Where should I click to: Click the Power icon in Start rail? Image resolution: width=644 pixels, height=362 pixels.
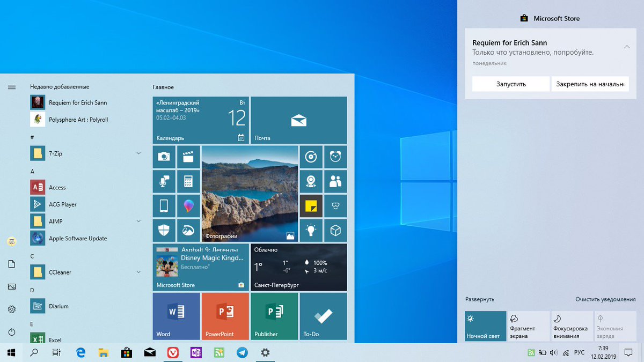pyautogui.click(x=12, y=332)
